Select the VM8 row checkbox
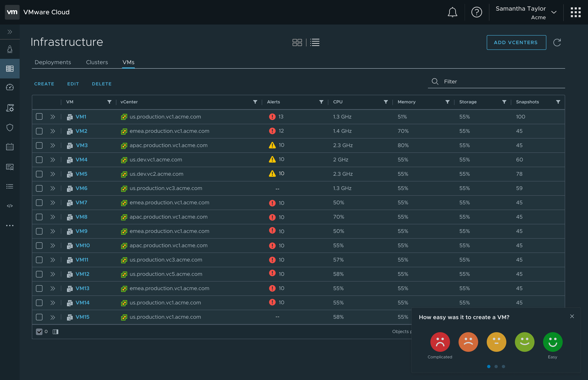Image resolution: width=588 pixels, height=380 pixels. click(39, 217)
